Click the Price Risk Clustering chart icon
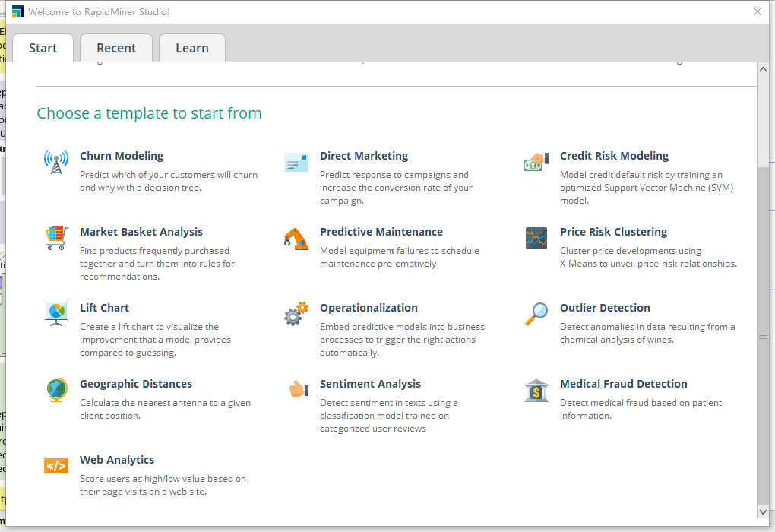Viewport: 775px width, 532px height. (x=536, y=239)
